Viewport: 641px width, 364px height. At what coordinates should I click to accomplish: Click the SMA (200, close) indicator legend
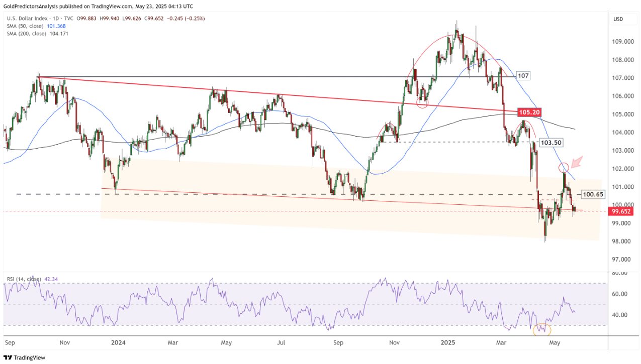point(27,33)
